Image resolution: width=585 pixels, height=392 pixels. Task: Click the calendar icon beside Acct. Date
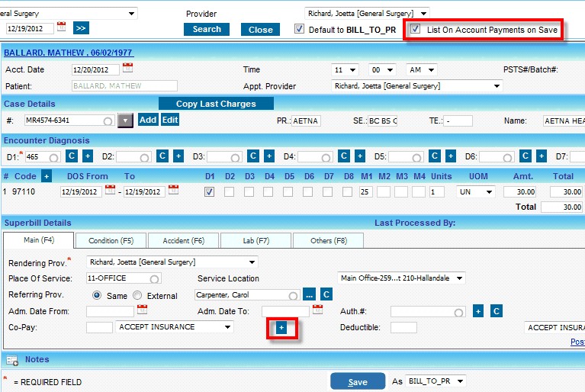coord(127,69)
